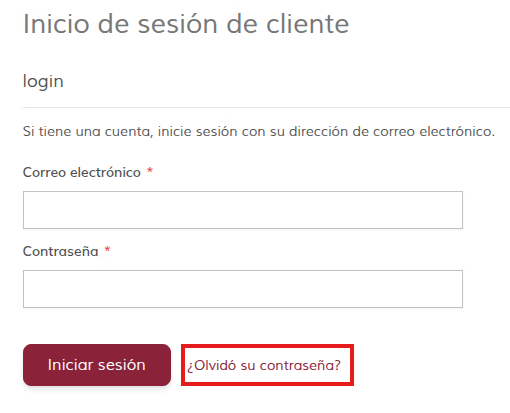The image size is (510, 413).
Task: Focus the Correo electrónico input field
Action: click(x=243, y=210)
